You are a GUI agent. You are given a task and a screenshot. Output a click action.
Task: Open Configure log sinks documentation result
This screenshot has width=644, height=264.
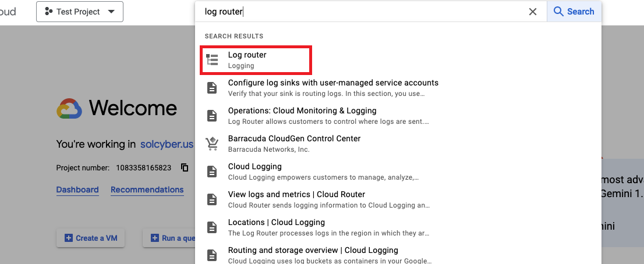tap(333, 87)
